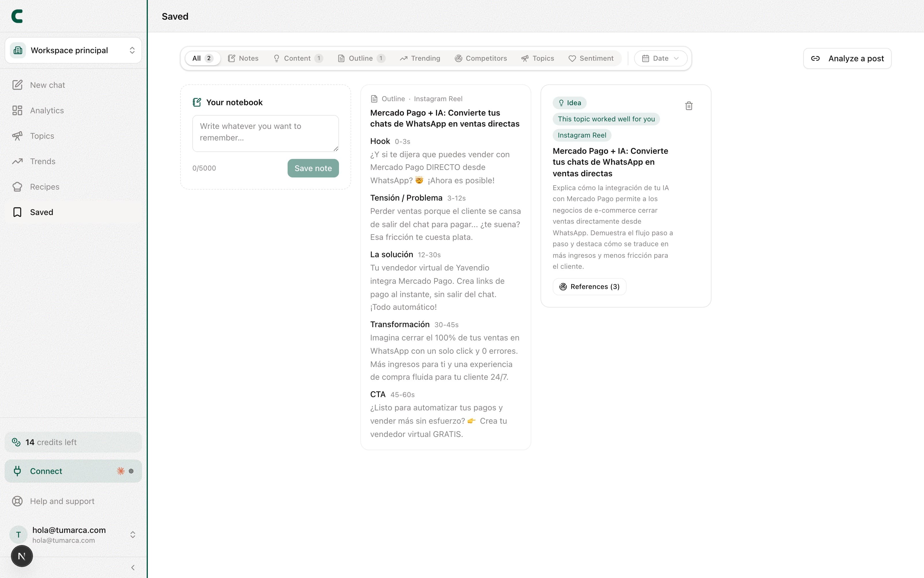
Task: Go to Recipes page
Action: point(73,187)
